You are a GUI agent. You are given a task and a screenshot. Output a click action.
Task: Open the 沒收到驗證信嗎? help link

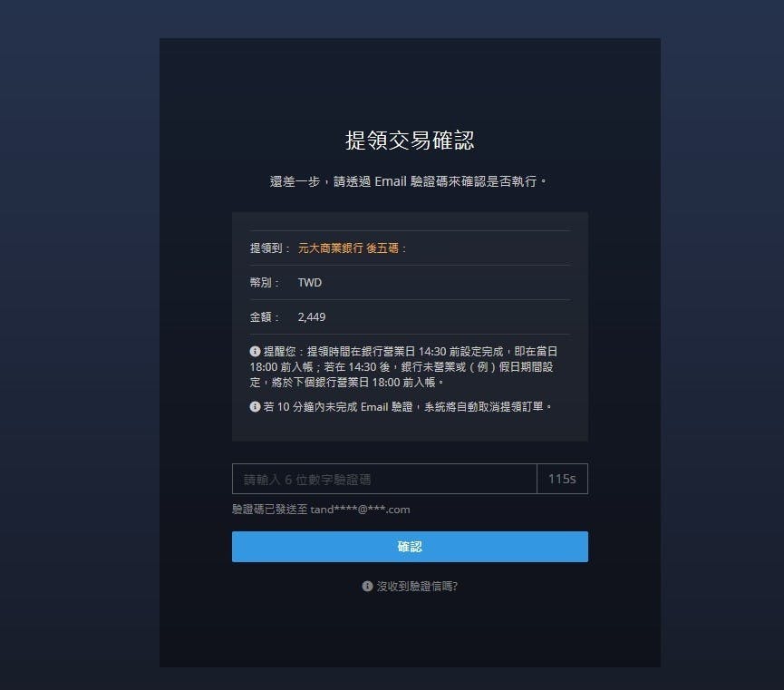coord(417,586)
